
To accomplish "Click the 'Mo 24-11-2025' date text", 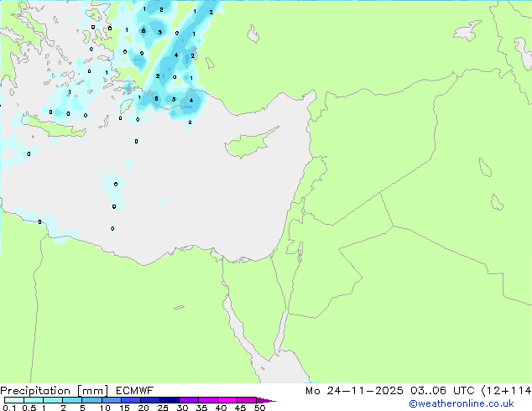I will pos(354,391).
